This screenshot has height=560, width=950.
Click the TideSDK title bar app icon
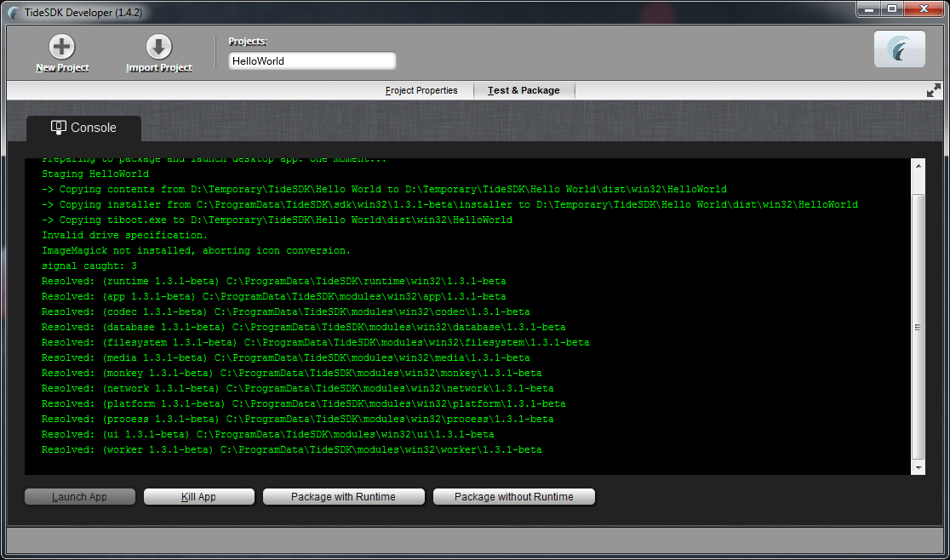pos(13,13)
